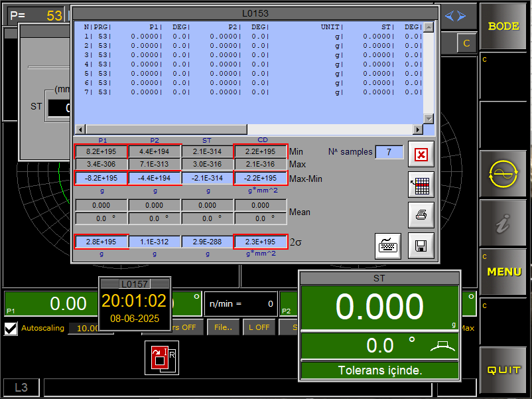Click the date 08-06-2025
The width and height of the screenshot is (532, 399).
[x=135, y=319]
